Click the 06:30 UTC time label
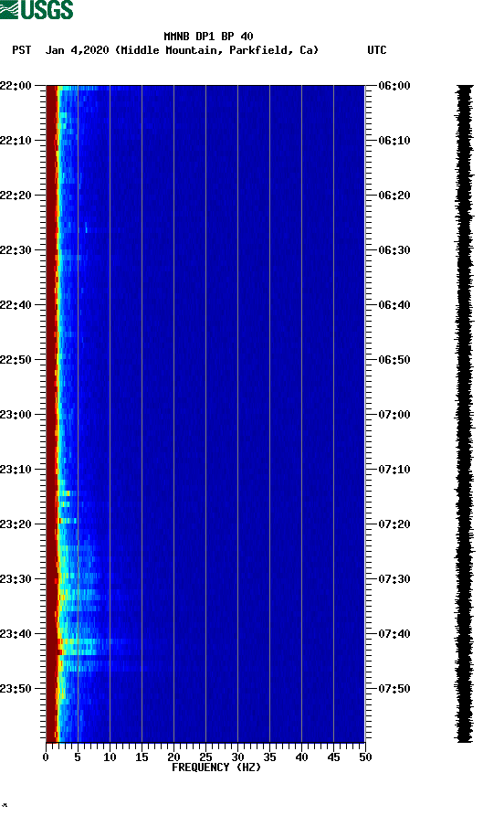The width and height of the screenshot is (504, 815). [394, 250]
